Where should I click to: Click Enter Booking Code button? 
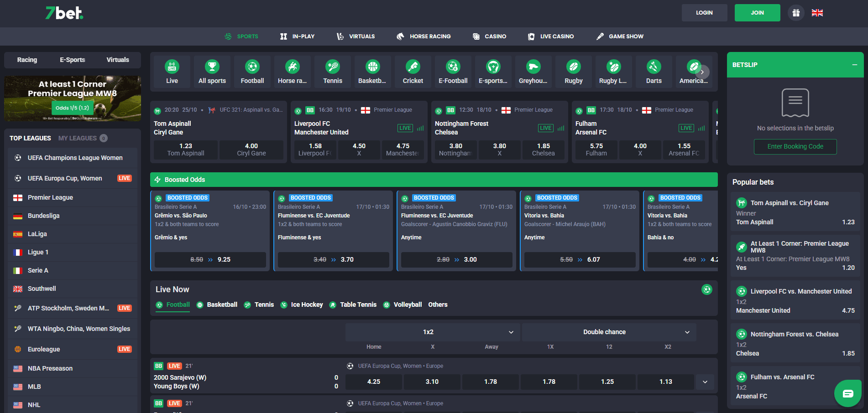click(795, 146)
